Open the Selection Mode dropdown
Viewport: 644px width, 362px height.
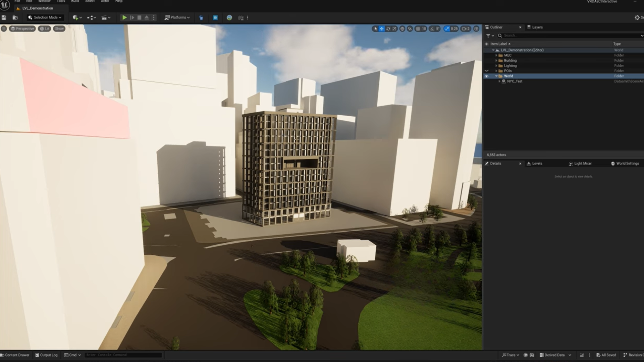[x=45, y=17]
